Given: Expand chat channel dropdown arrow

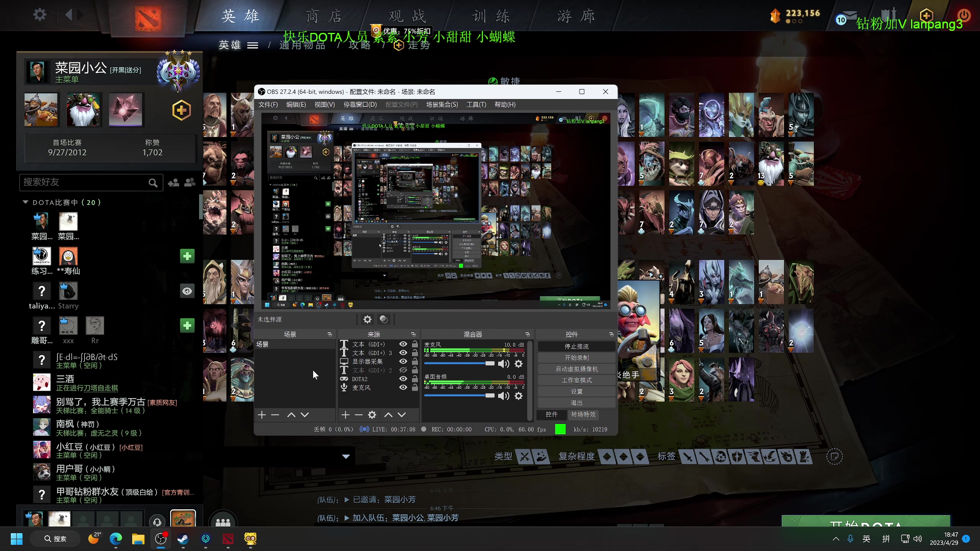Looking at the screenshot, I should pos(346,456).
